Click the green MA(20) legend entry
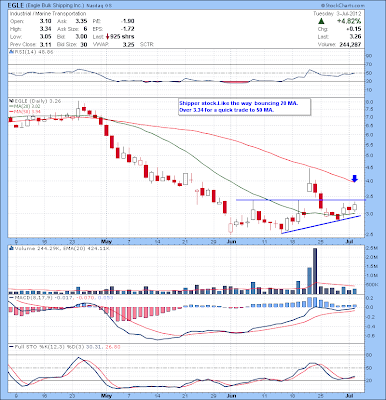This screenshot has height=400, width=386. 25,106
